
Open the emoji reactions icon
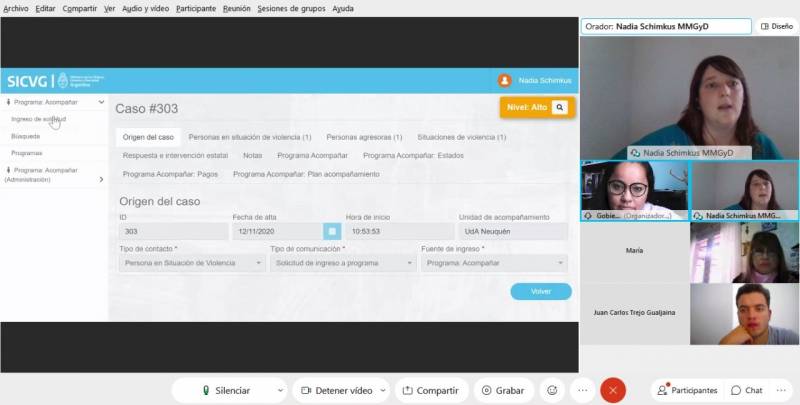552,390
